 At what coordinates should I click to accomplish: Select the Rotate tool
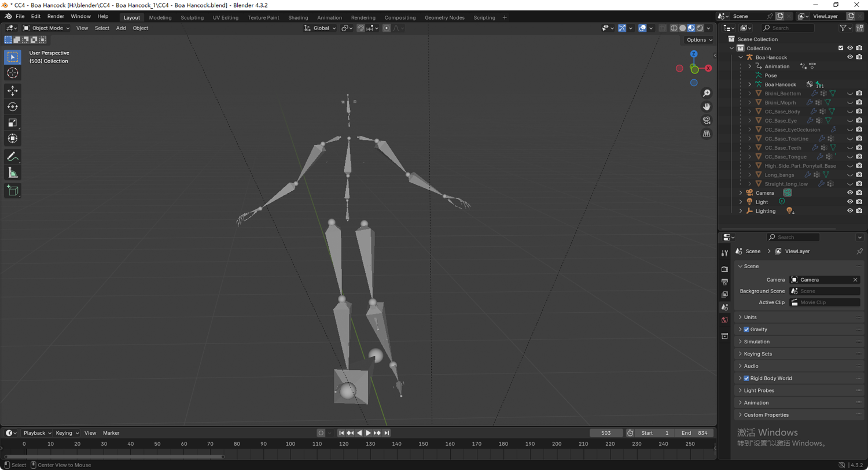tap(12, 107)
